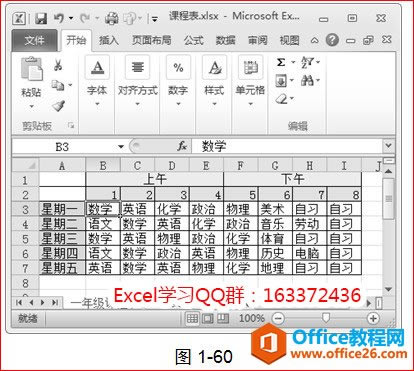Click the AutoSum sigma icon

tap(281, 62)
